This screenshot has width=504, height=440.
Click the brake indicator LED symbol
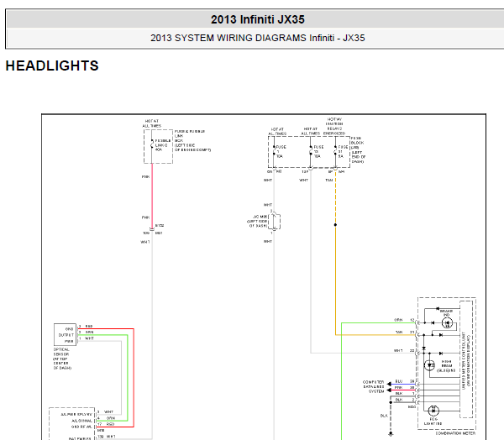(x=447, y=323)
